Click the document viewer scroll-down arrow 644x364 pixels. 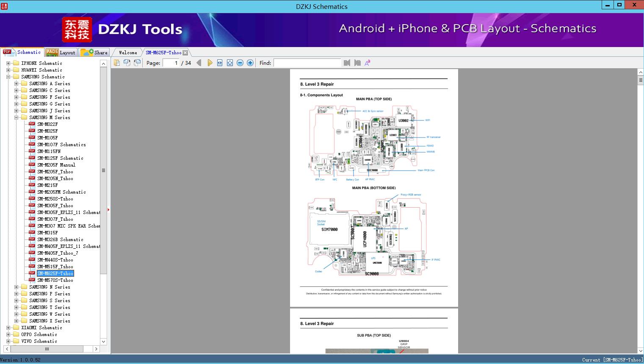point(641,350)
